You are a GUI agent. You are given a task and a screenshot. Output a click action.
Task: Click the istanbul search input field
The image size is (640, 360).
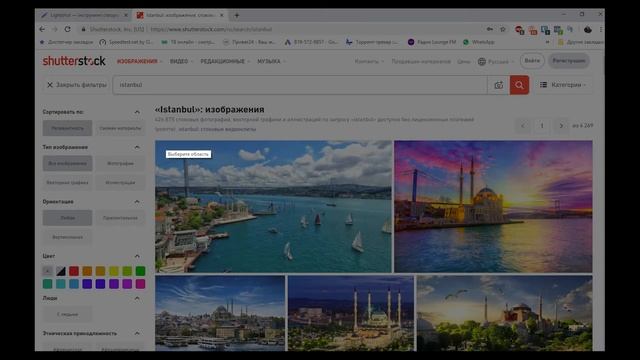pyautogui.click(x=300, y=85)
